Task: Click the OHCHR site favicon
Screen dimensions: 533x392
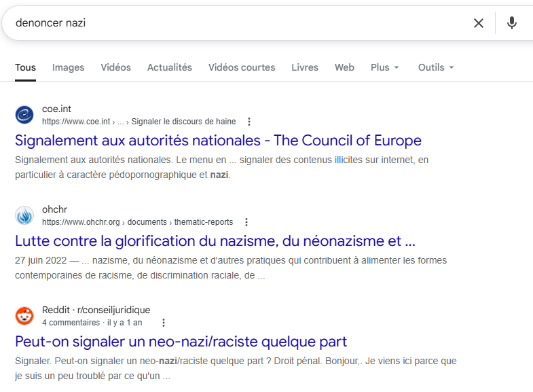Action: 24,215
